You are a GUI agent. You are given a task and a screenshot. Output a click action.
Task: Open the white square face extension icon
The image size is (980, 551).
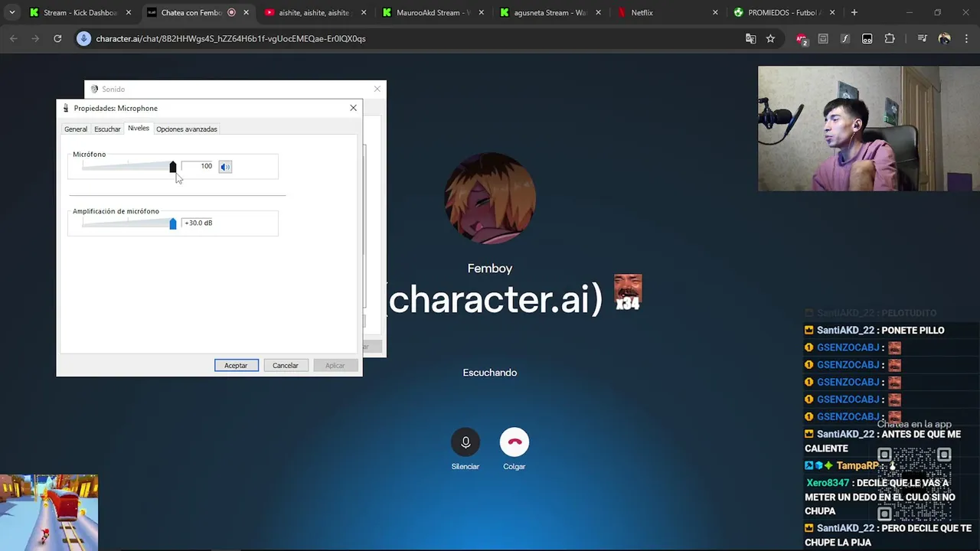coord(867,38)
